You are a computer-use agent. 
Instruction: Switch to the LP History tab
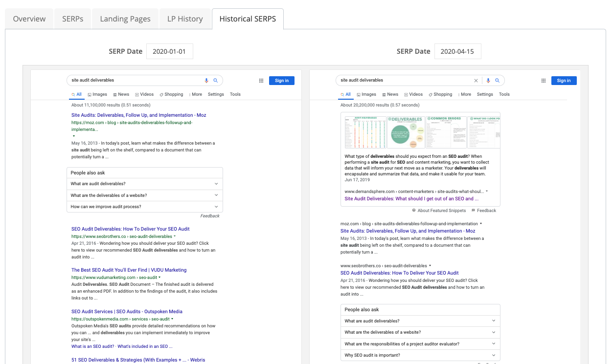click(x=185, y=19)
